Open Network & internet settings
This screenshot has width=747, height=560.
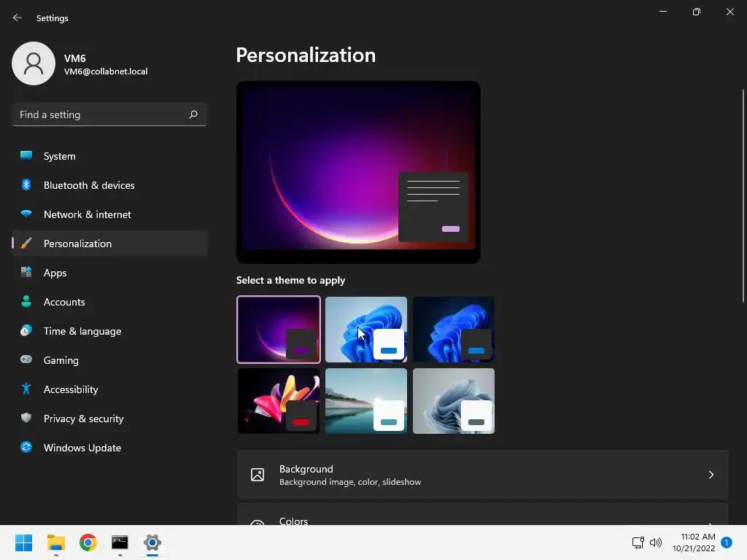(109, 214)
